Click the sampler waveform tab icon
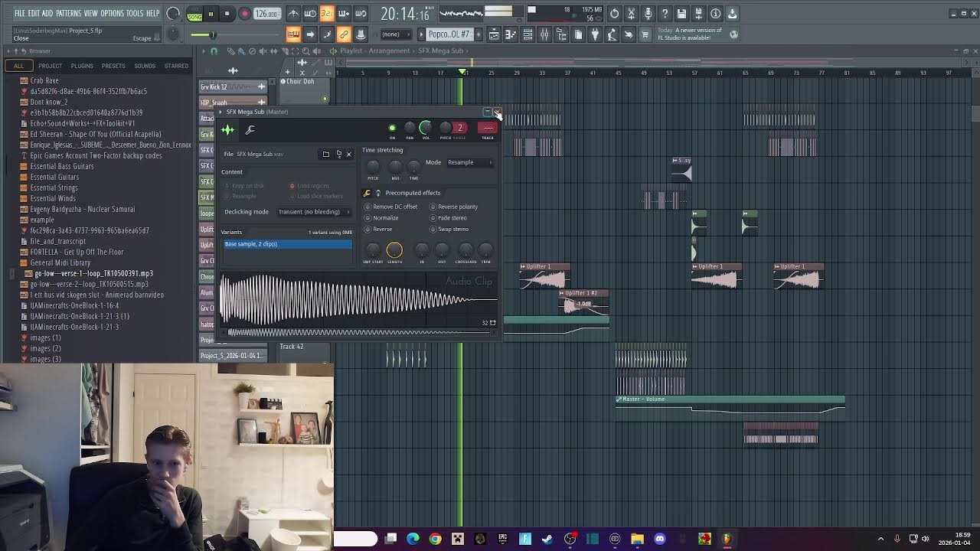This screenshot has width=980, height=551. tap(227, 130)
